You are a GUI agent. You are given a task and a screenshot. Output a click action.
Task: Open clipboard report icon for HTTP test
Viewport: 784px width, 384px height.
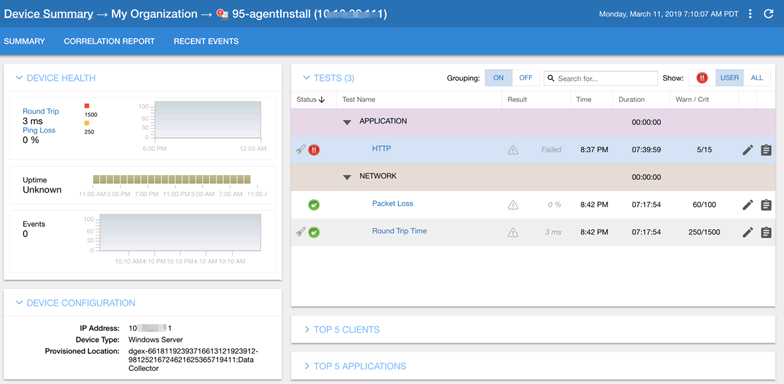[x=766, y=150]
